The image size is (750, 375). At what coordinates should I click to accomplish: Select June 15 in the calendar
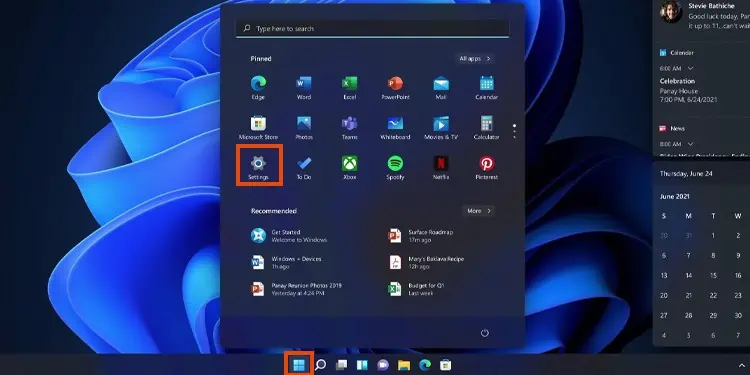tap(713, 276)
